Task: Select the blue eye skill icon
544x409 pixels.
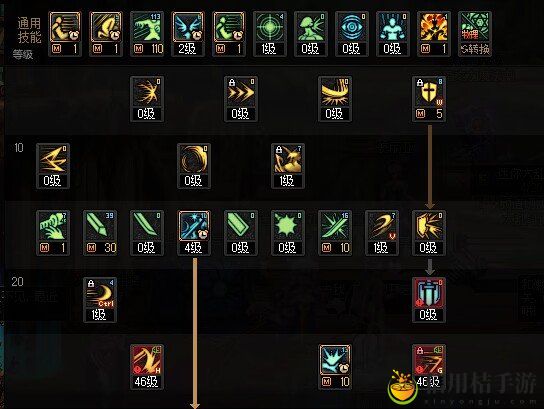Action: pos(351,27)
